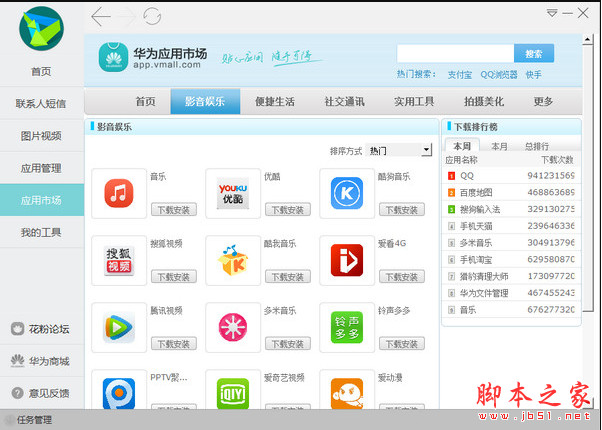Click the Huawei app market bag logo
This screenshot has width=602, height=430.
tap(113, 57)
